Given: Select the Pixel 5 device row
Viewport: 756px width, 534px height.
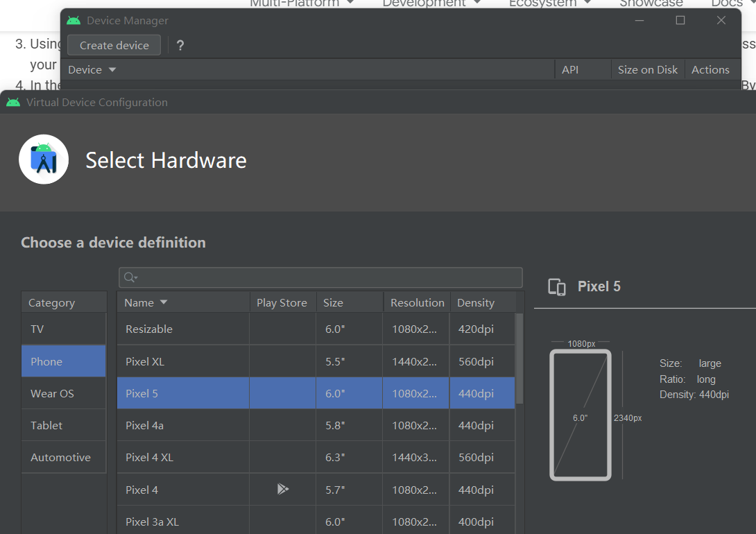Looking at the screenshot, I should click(x=316, y=393).
